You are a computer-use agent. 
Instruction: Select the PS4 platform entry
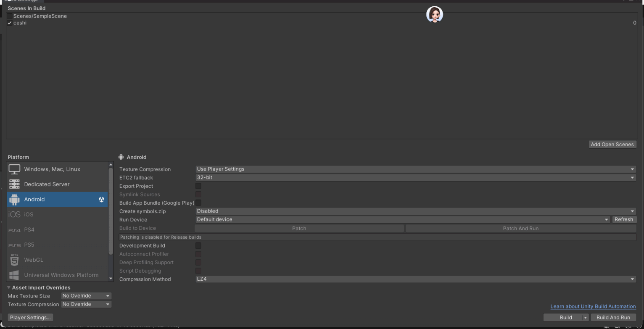(57, 230)
